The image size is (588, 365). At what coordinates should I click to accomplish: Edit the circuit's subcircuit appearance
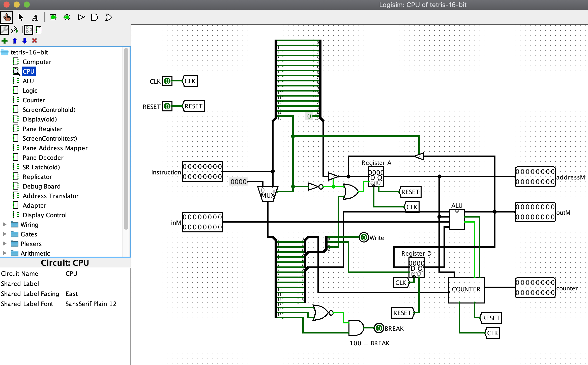click(39, 30)
